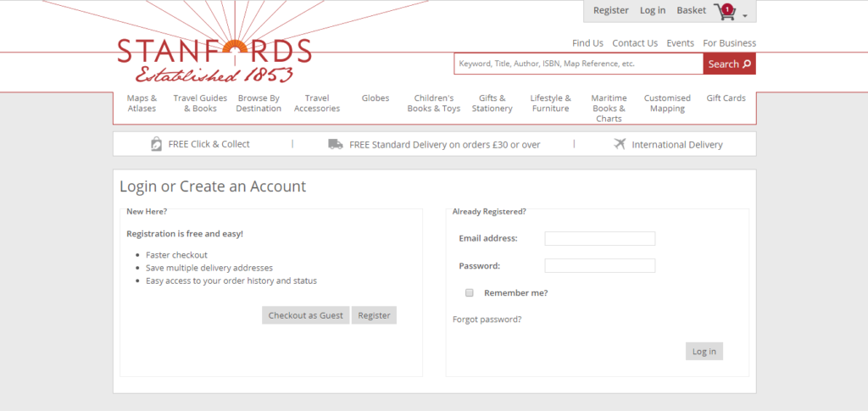
Task: Click the Register link in top bar
Action: 611,10
